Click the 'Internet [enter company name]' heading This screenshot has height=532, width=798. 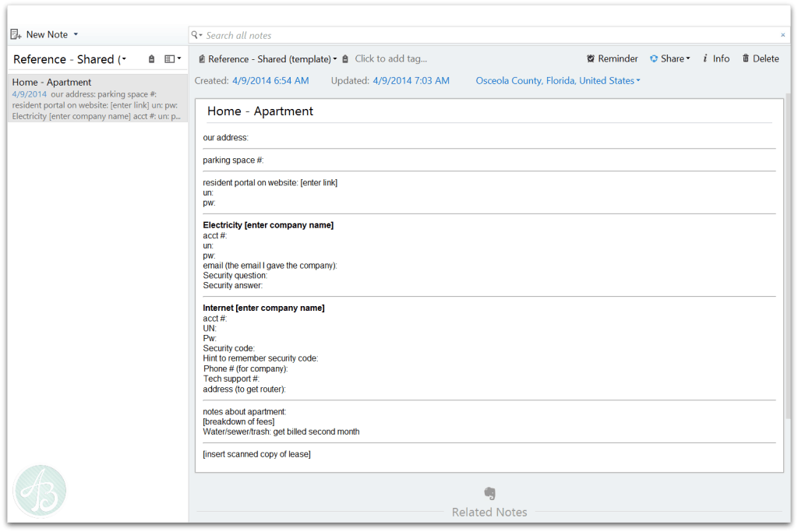263,308
